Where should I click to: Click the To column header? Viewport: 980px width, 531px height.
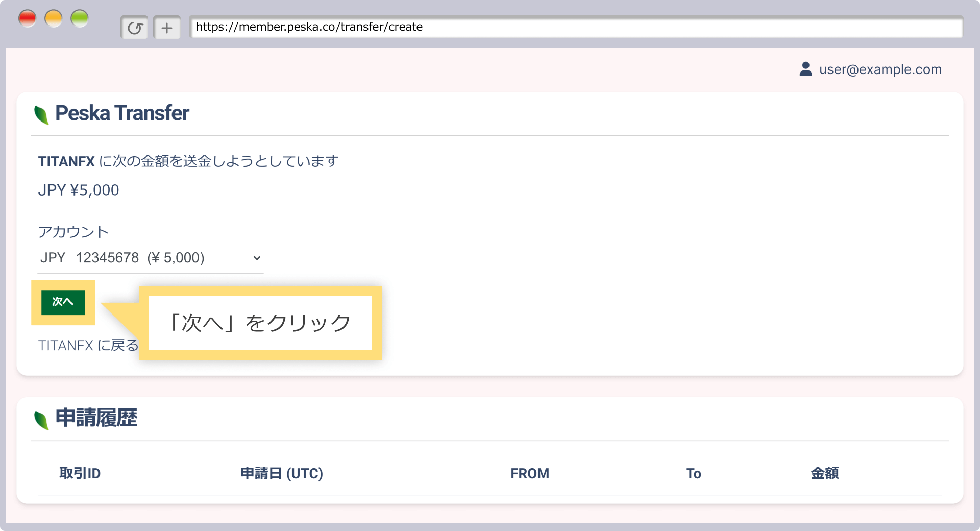point(694,473)
